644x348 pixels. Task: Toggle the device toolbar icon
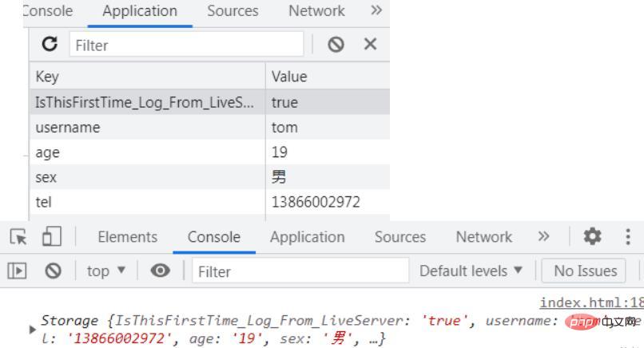click(52, 237)
